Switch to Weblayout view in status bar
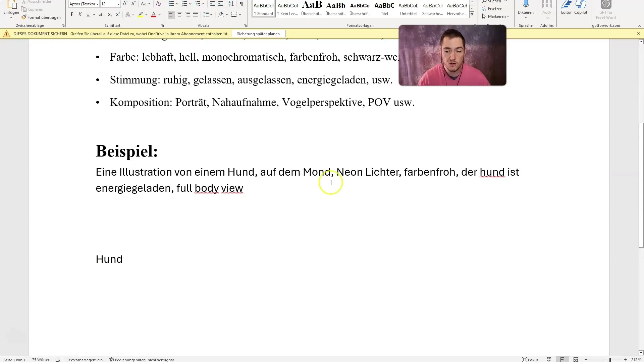 coord(576,360)
